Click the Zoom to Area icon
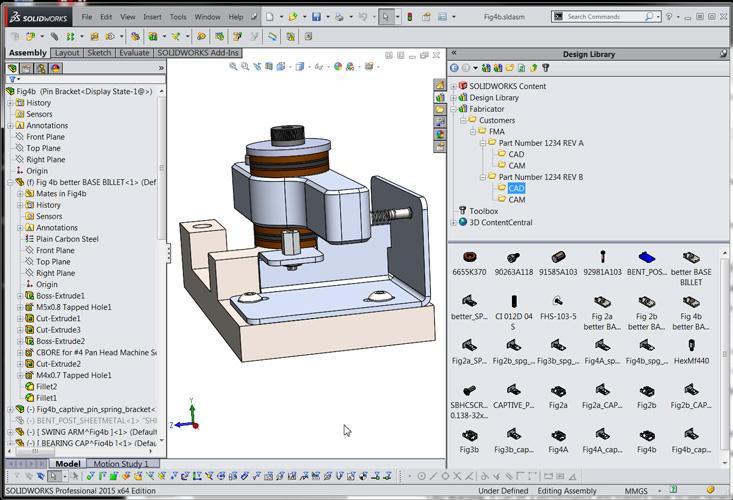733x500 pixels. [244, 66]
